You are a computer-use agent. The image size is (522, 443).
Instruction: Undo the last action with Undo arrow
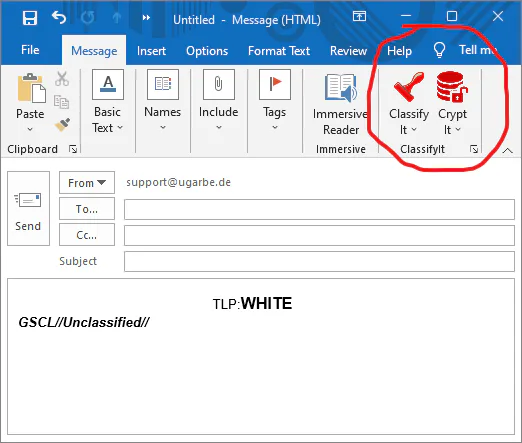pyautogui.click(x=59, y=17)
